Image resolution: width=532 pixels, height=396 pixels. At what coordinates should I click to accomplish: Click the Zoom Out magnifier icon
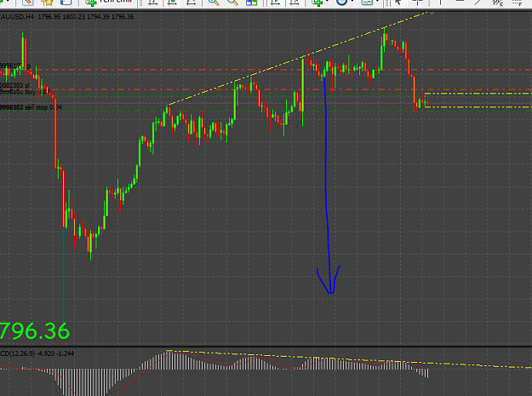(232, 2)
